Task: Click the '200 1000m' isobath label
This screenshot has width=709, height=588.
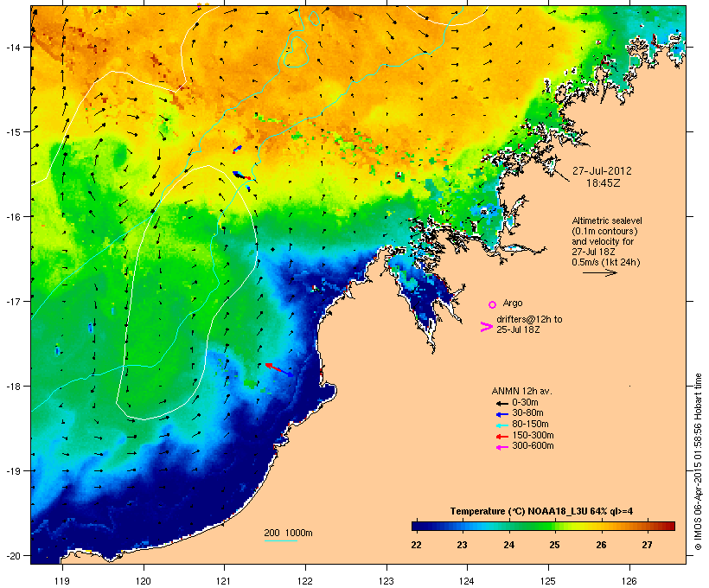Action: point(288,533)
